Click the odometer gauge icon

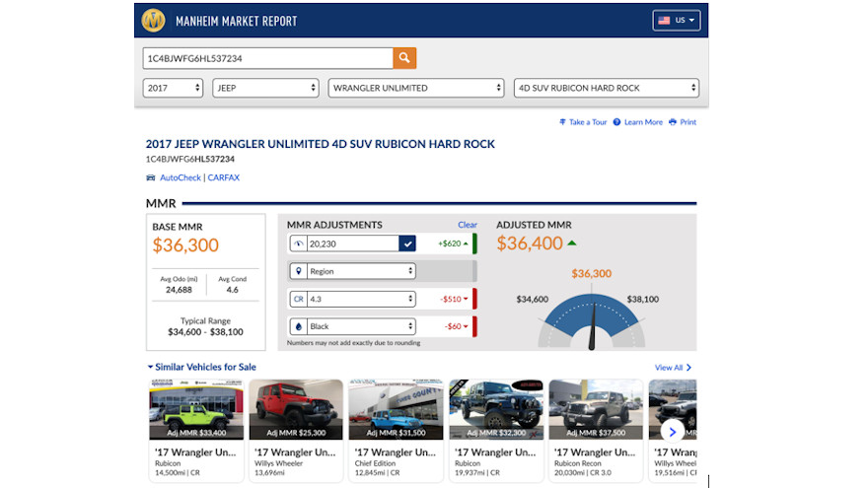pos(298,244)
